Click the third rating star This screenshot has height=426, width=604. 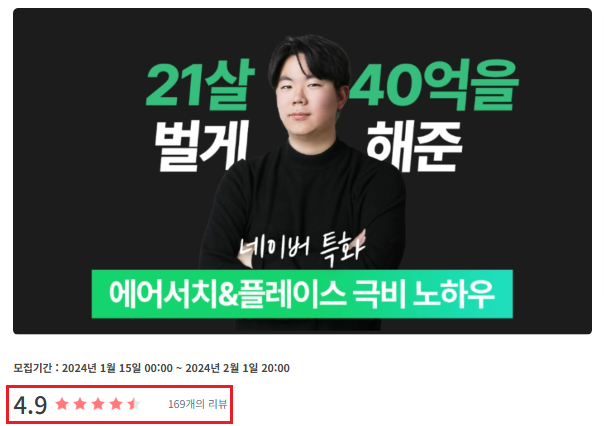pyautogui.click(x=98, y=404)
